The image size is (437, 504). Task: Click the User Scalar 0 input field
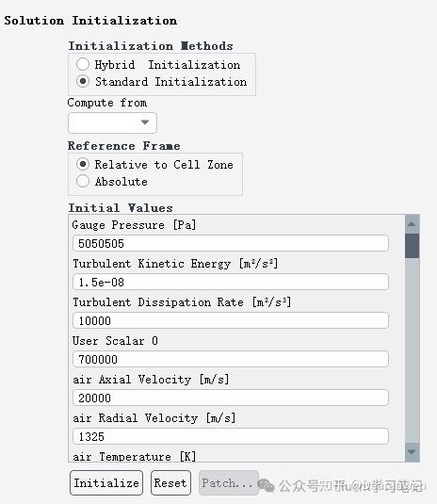[x=231, y=359]
